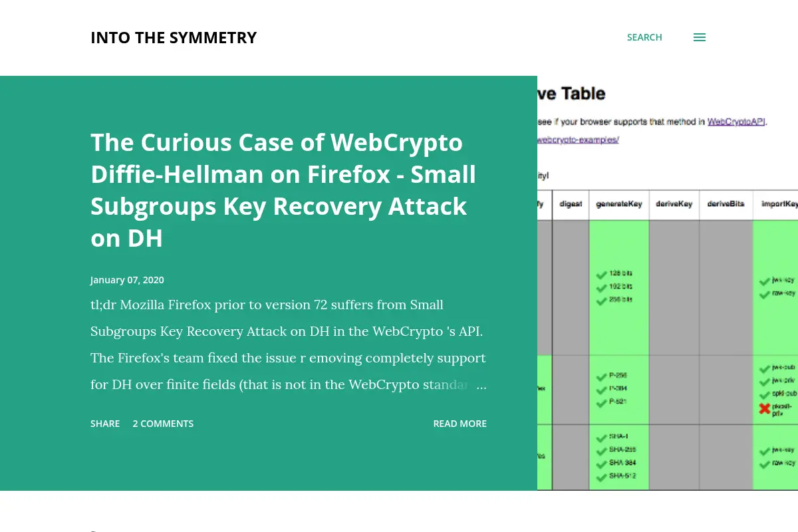Click the January 07, 2020 date
The height and width of the screenshot is (532, 798).
(x=127, y=280)
